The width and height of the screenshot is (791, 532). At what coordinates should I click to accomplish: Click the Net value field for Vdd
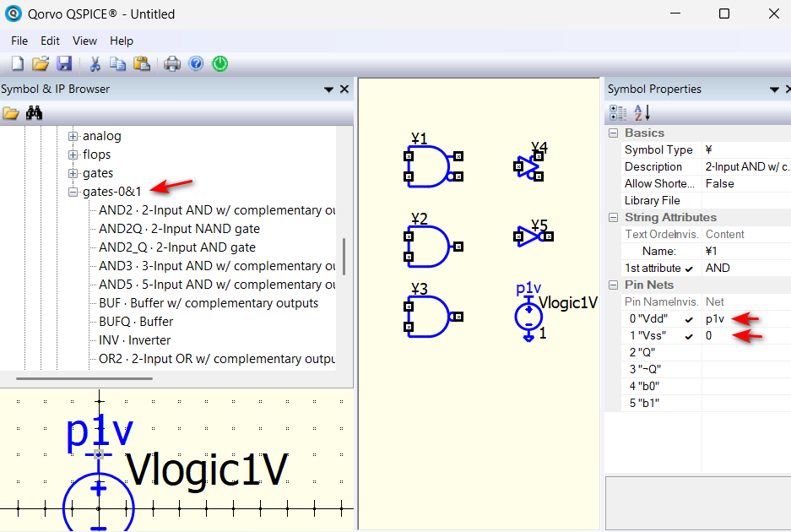click(x=743, y=319)
